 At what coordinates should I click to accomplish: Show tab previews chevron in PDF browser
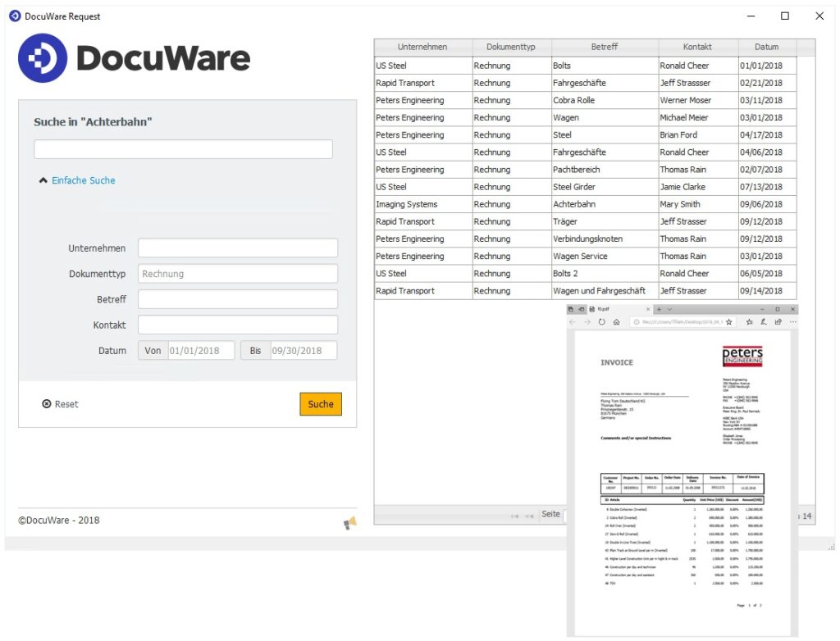pos(669,309)
